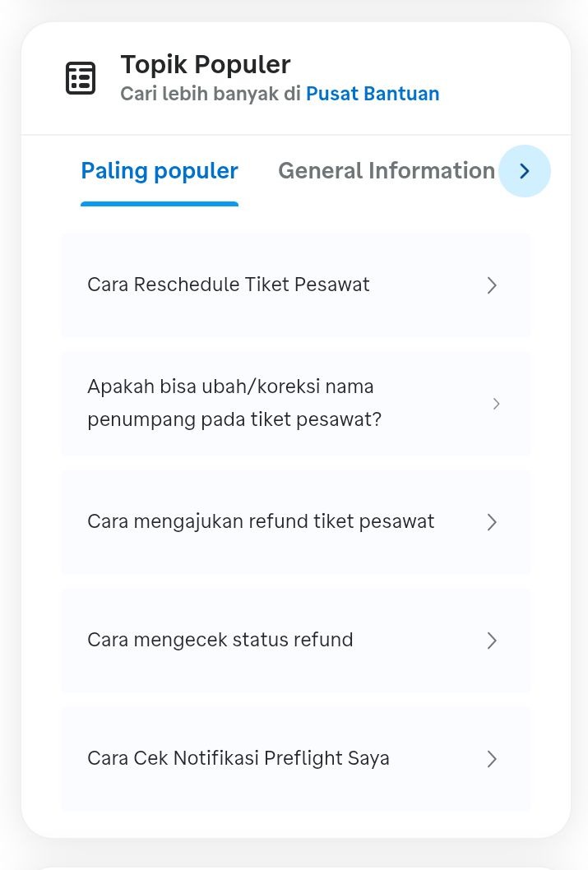Click the "Cari lebih banyak di" subtitle text
The image size is (588, 870).
(x=211, y=95)
